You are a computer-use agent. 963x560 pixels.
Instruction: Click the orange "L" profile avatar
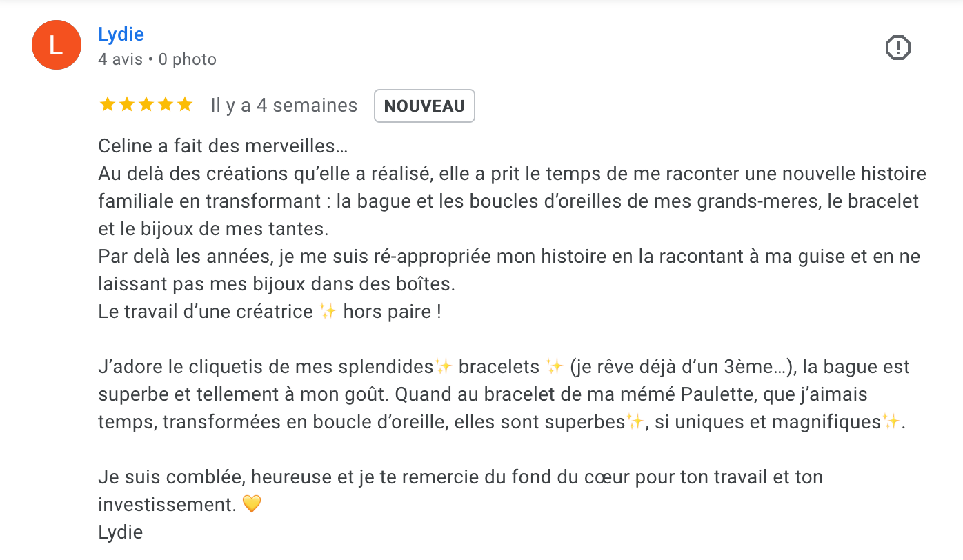coord(56,46)
